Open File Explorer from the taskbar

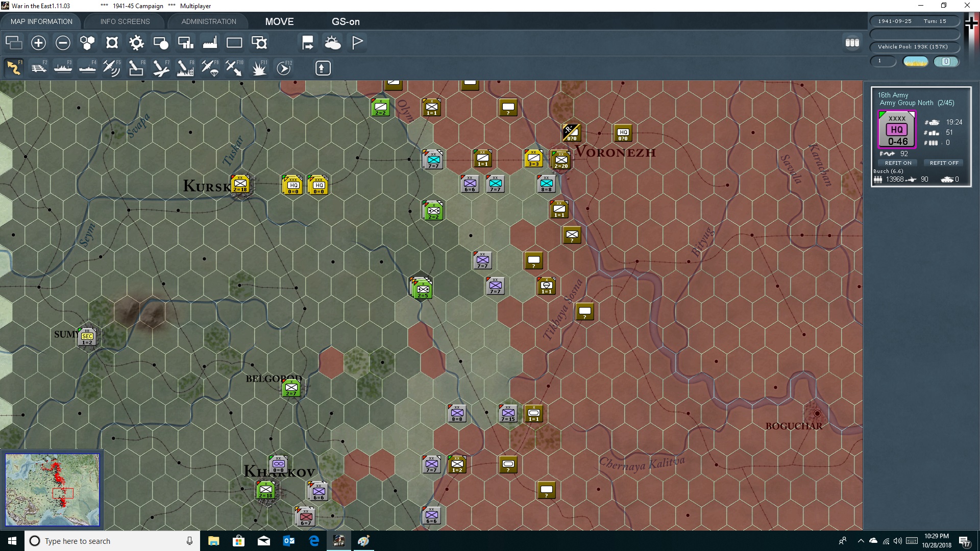click(x=213, y=541)
